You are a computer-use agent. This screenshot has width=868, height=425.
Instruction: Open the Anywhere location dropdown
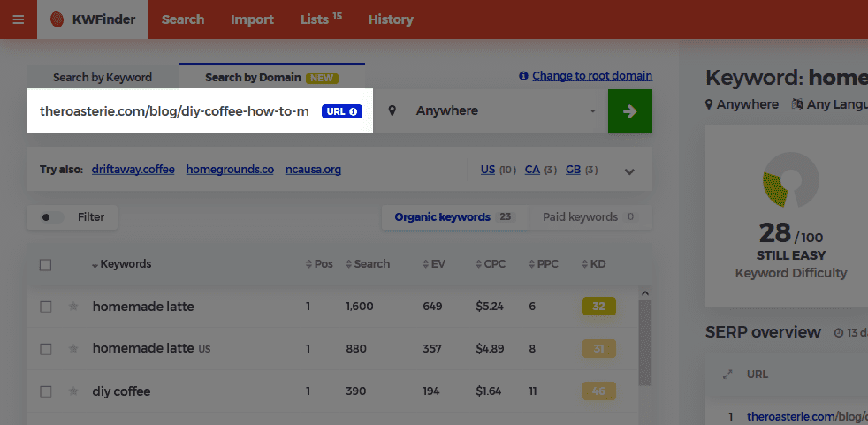pyautogui.click(x=490, y=111)
